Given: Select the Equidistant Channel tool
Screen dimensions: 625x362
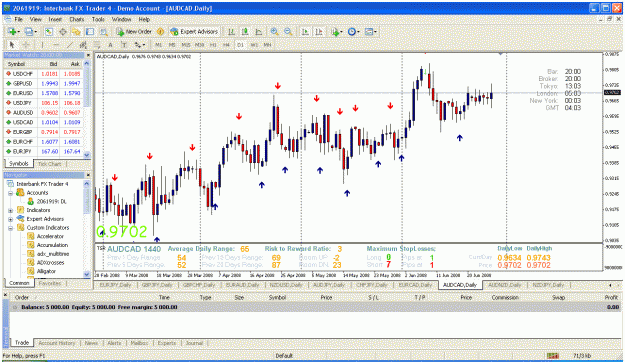Looking at the screenshot, I should click(83, 45).
